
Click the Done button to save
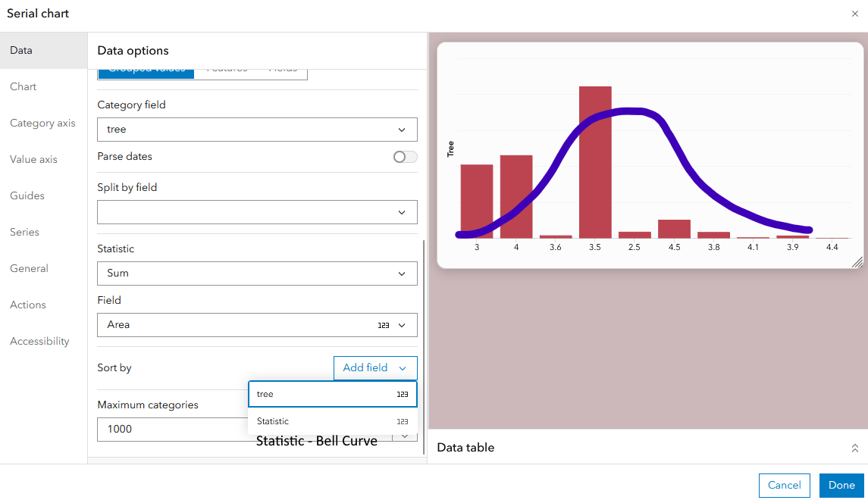(841, 485)
